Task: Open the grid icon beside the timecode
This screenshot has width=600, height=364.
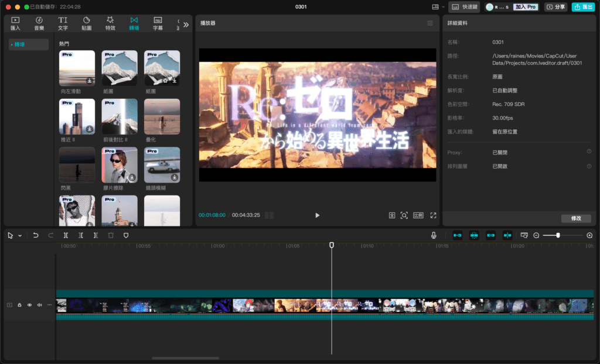Action: (269, 215)
